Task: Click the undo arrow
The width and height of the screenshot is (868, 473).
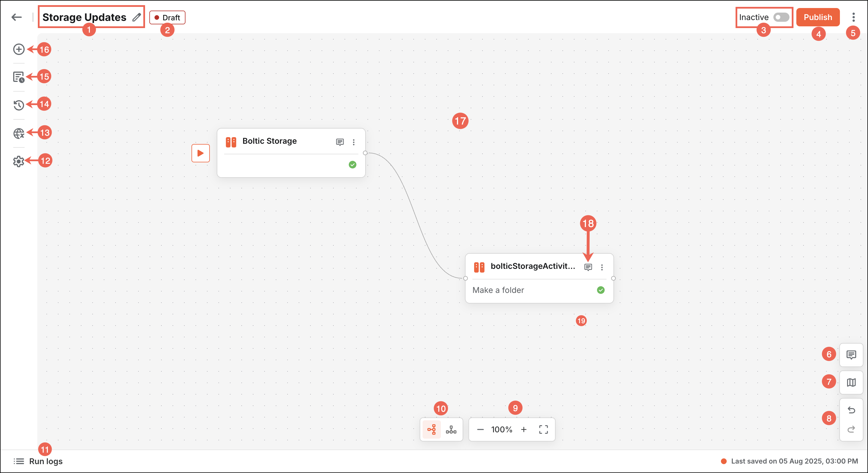Action: (851, 410)
